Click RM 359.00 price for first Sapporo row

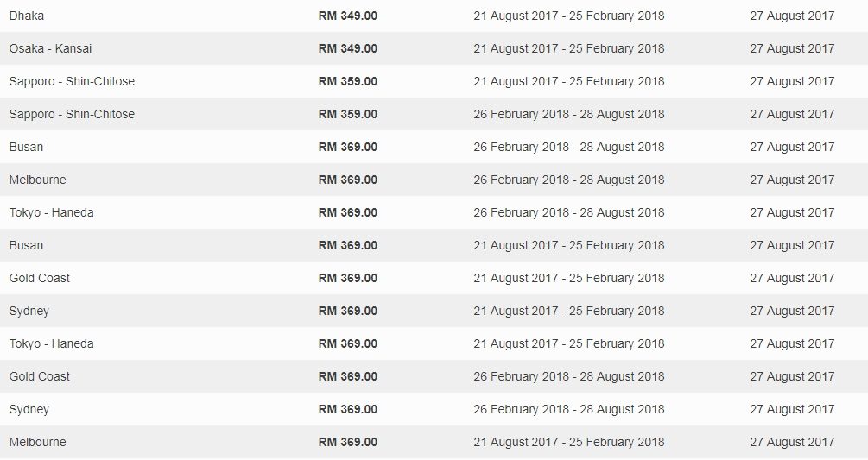click(x=348, y=81)
